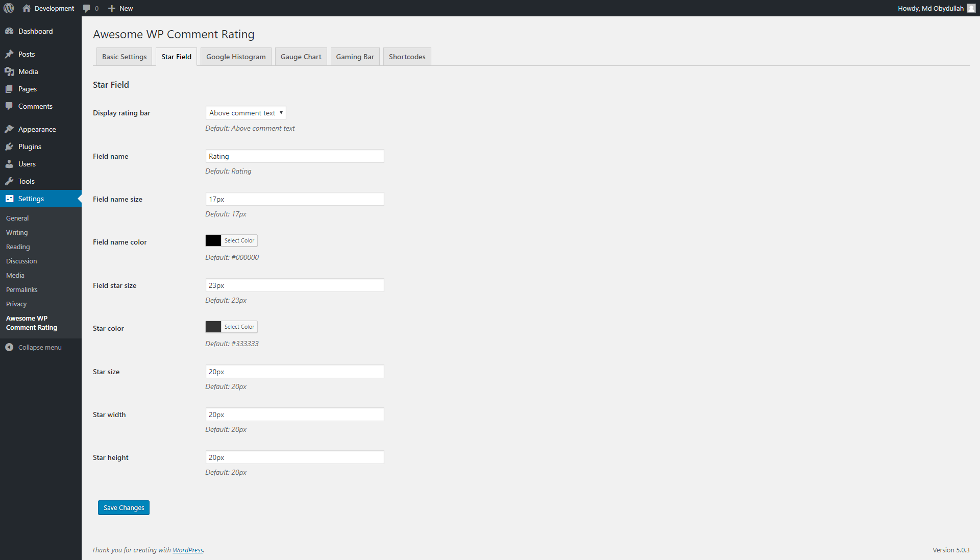Open Posts using the pushpin icon

pyautogui.click(x=10, y=54)
